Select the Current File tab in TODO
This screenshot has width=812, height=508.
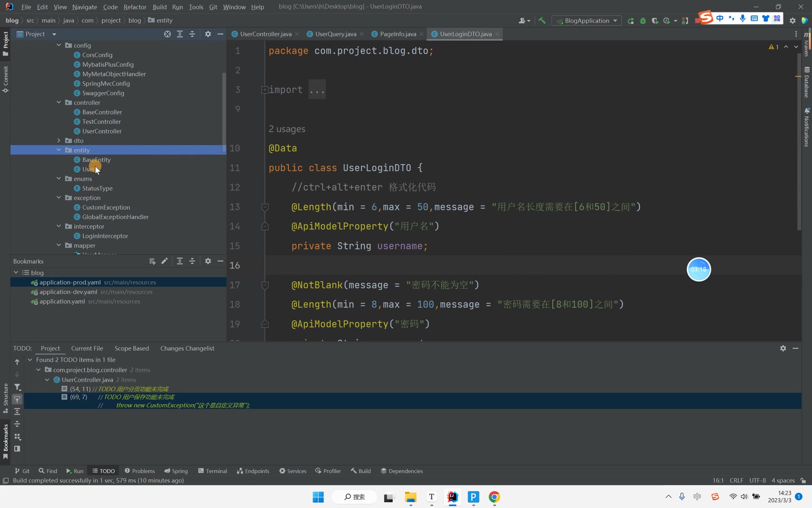click(87, 348)
